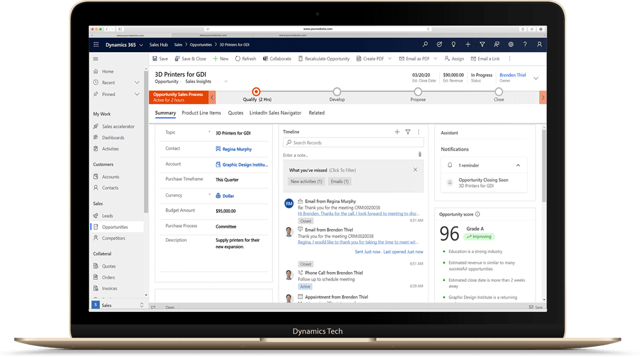Viewport: 644px width, 357px height.
Task: Click the Collaborate command
Action: pyautogui.click(x=277, y=59)
